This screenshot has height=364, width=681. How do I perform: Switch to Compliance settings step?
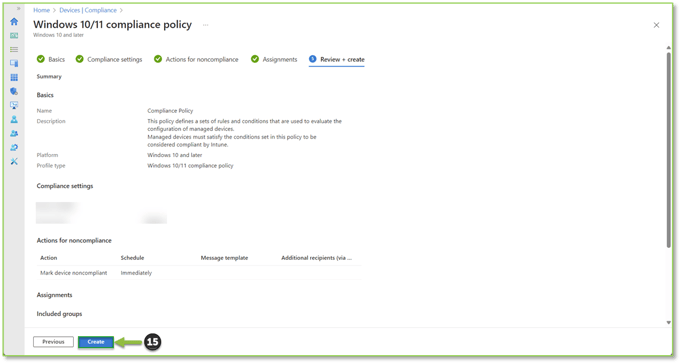[x=109, y=59]
